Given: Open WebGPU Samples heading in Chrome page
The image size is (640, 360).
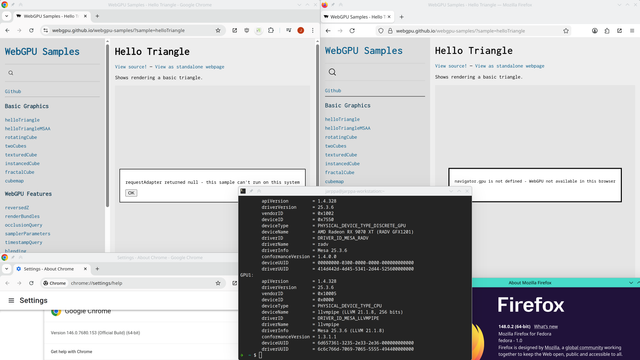Looking at the screenshot, I should click(42, 51).
